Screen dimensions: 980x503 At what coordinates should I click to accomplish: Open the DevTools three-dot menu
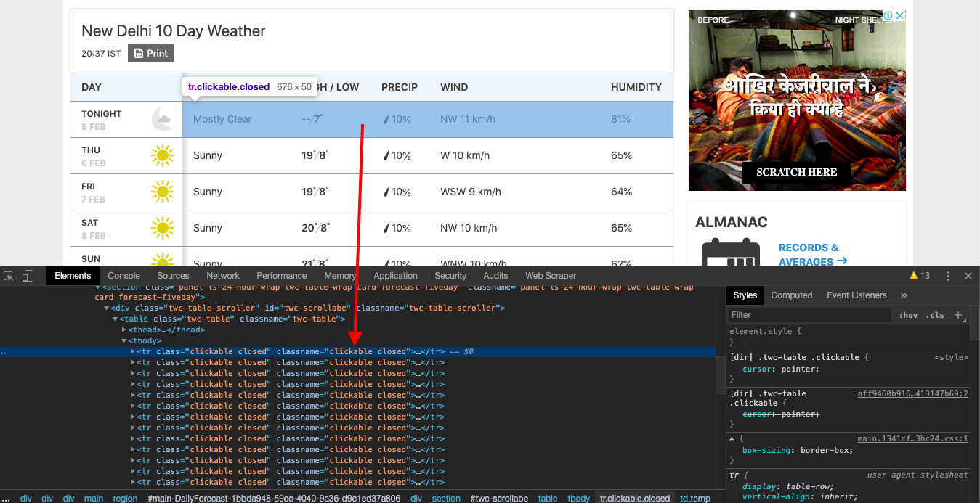tap(948, 276)
